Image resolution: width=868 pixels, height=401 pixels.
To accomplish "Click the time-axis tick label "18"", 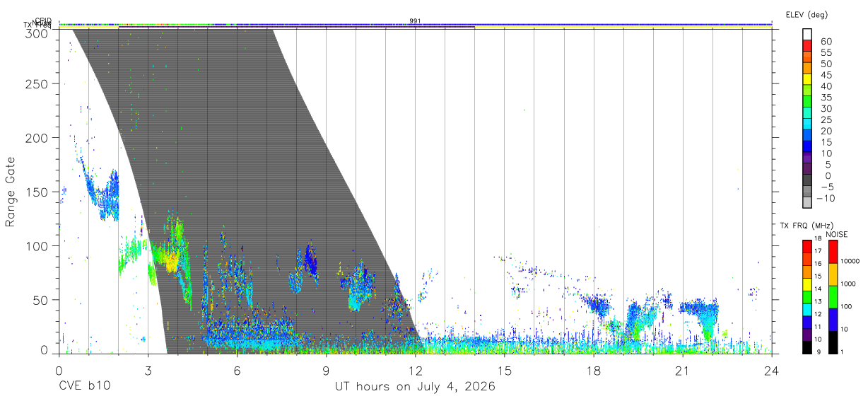I will tap(594, 371).
